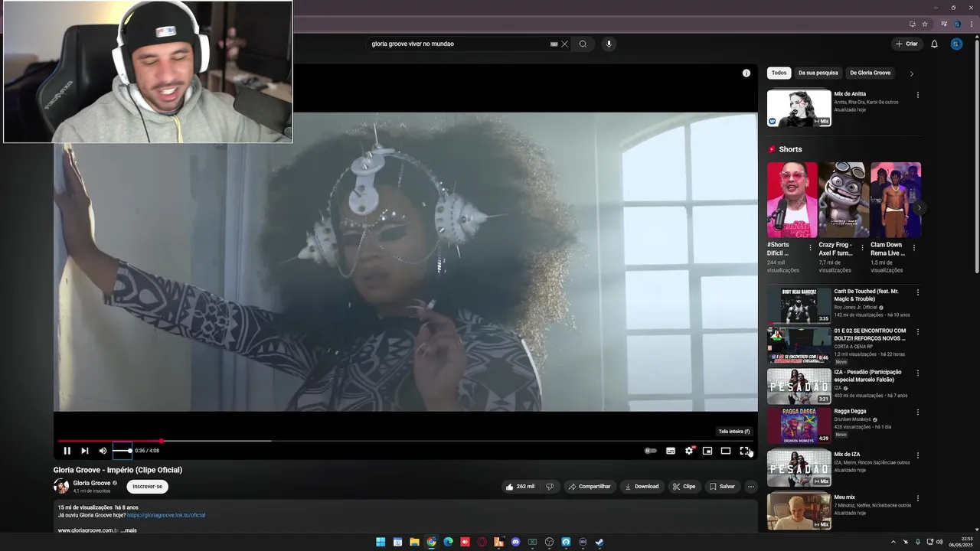Pause the video playback
The image size is (980, 551).
[67, 451]
